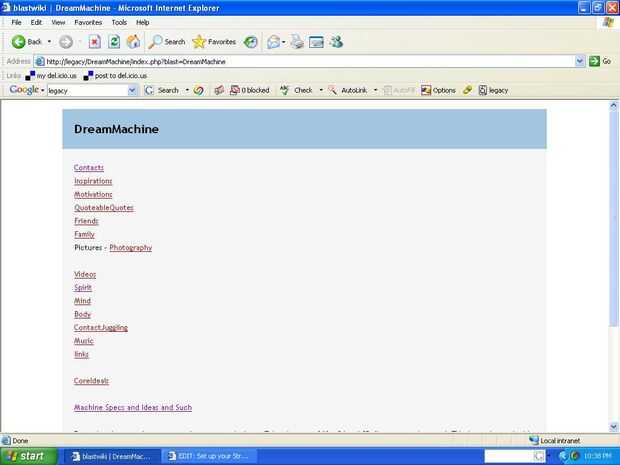The width and height of the screenshot is (620, 465).
Task: Click the PageRank icon in Google toolbar
Action: coord(219,91)
